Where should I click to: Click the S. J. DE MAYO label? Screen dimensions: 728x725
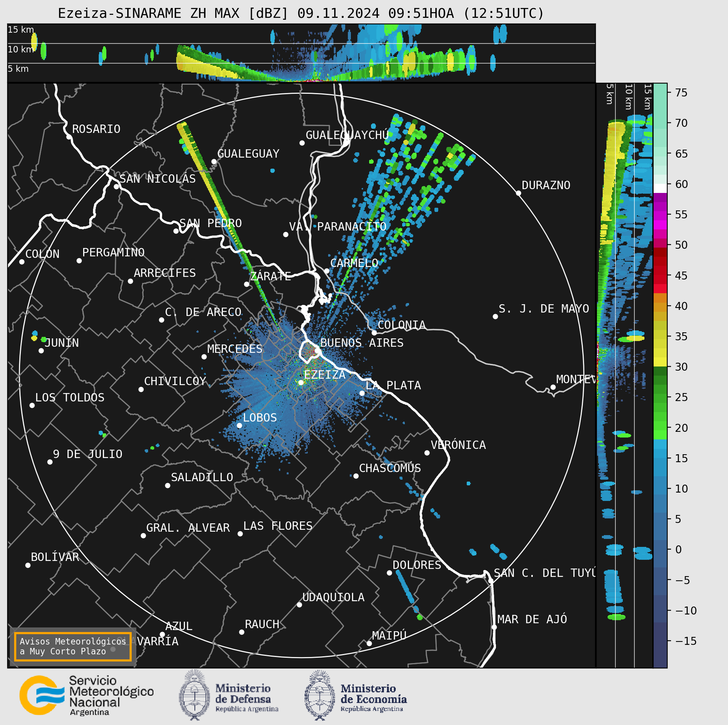544,309
